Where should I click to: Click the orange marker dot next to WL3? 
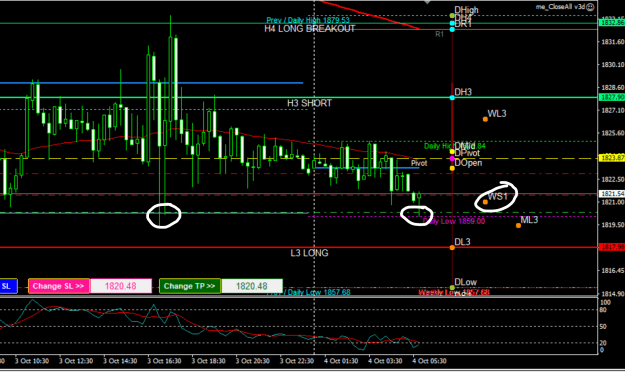[x=485, y=119]
